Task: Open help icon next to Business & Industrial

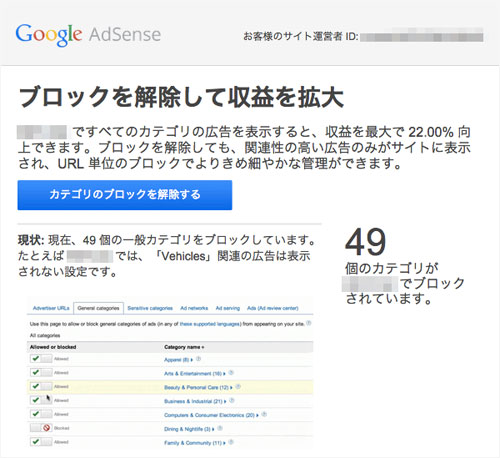Action: point(232,400)
